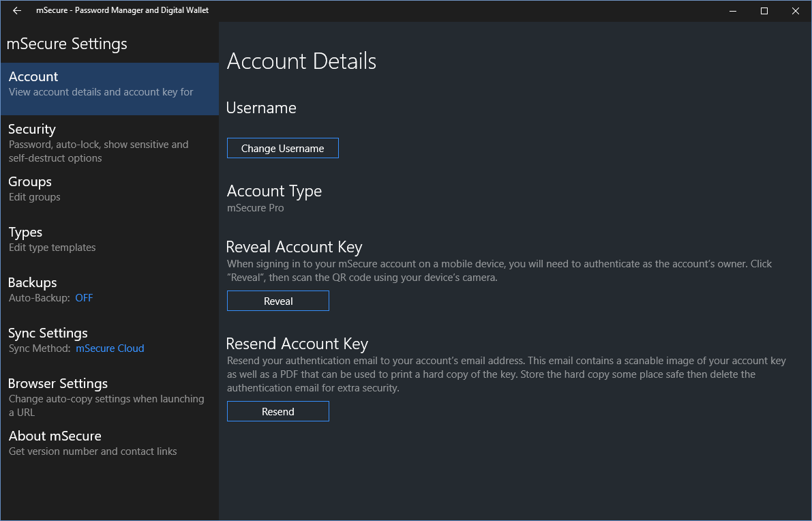
Task: Open Browser Settings in the sidebar
Action: (x=110, y=397)
